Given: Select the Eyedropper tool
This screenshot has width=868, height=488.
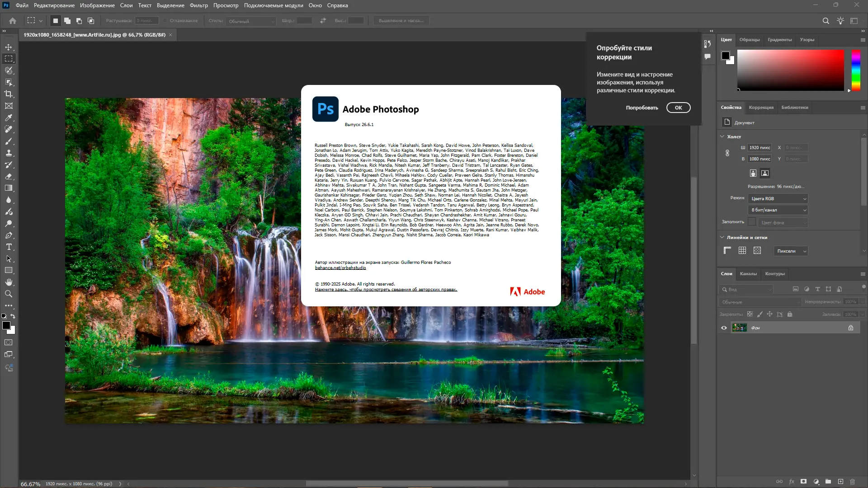Looking at the screenshot, I should [x=9, y=117].
